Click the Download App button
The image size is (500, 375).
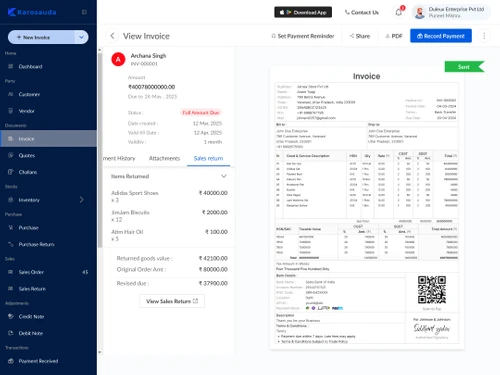pyautogui.click(x=303, y=12)
